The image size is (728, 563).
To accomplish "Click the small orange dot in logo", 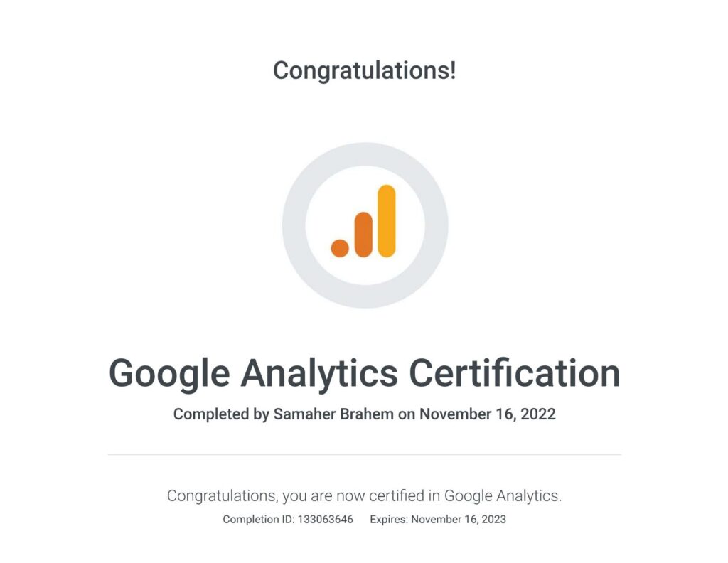I will coord(340,248).
